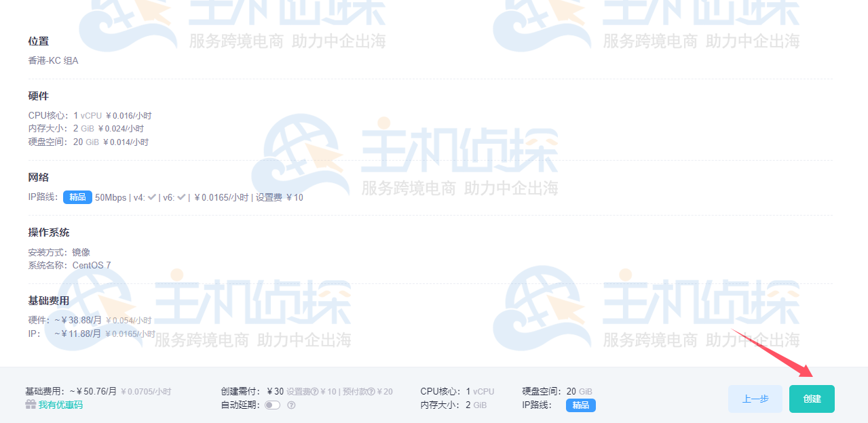Viewport: 868px width, 423px height.
Task: Click the 精品 badge in 网络 section
Action: [x=77, y=197]
